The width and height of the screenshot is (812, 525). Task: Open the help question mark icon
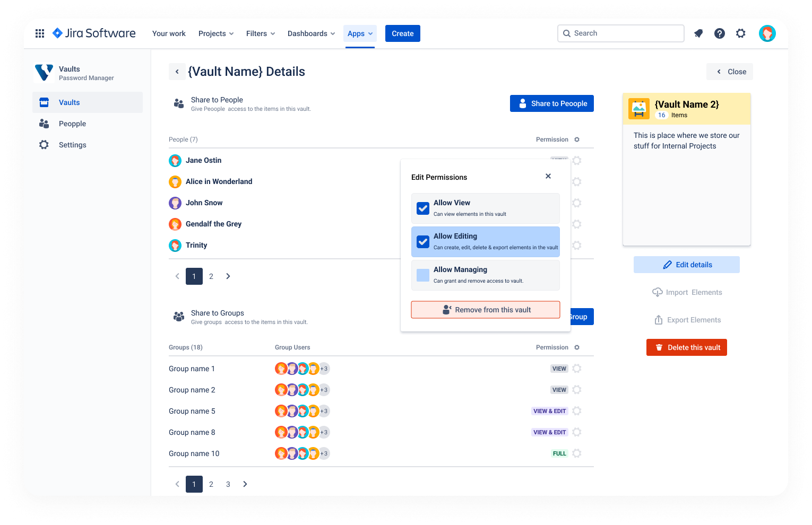point(719,33)
